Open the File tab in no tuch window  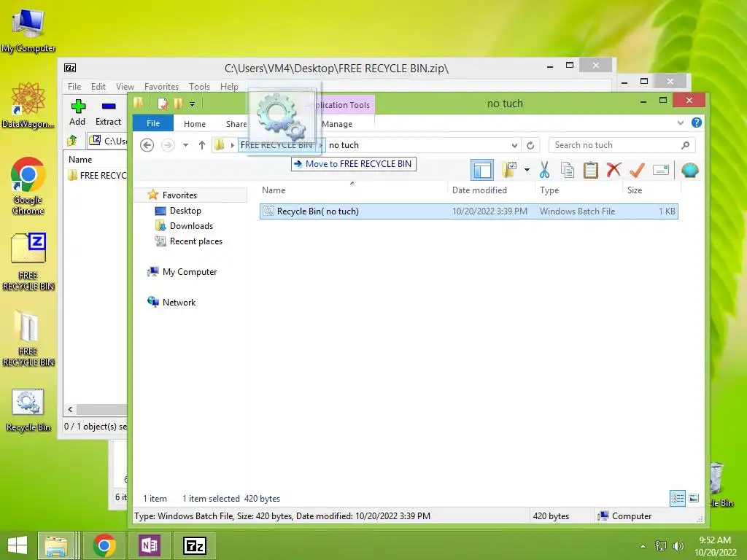(x=153, y=123)
